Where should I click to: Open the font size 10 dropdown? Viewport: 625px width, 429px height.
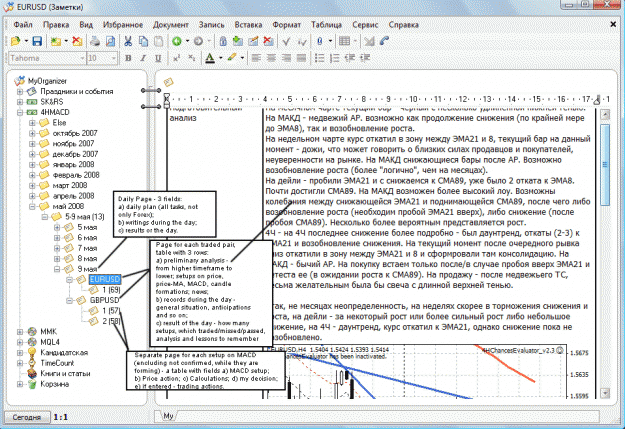pyautogui.click(x=114, y=58)
